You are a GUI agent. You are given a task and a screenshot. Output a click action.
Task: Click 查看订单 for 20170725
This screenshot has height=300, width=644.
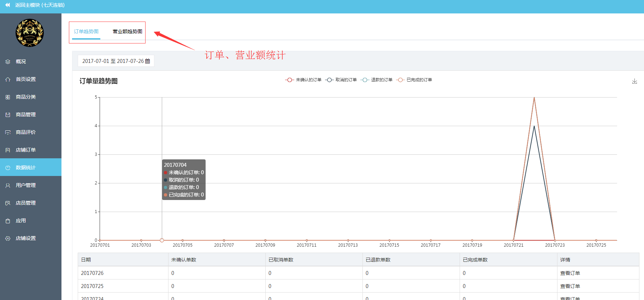(x=570, y=286)
